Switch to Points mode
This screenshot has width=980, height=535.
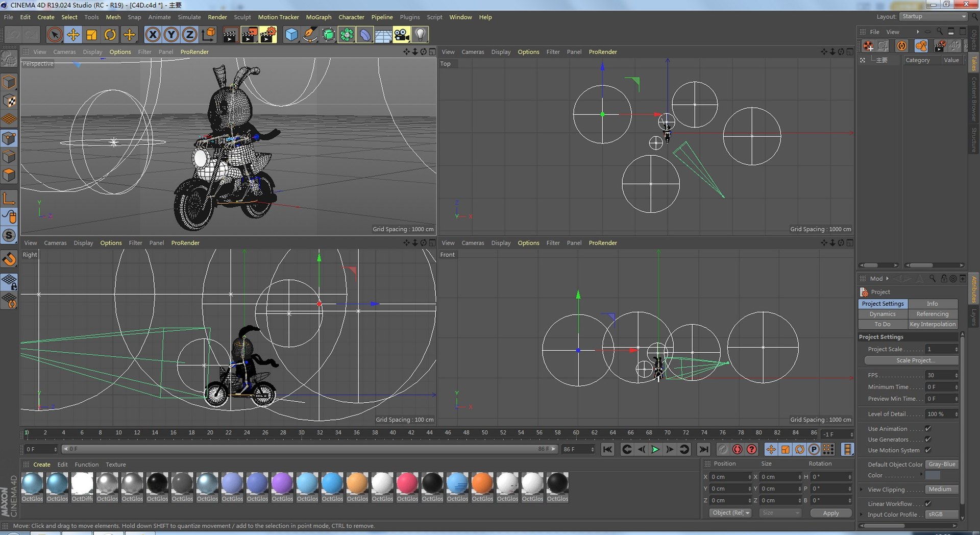pos(9,138)
